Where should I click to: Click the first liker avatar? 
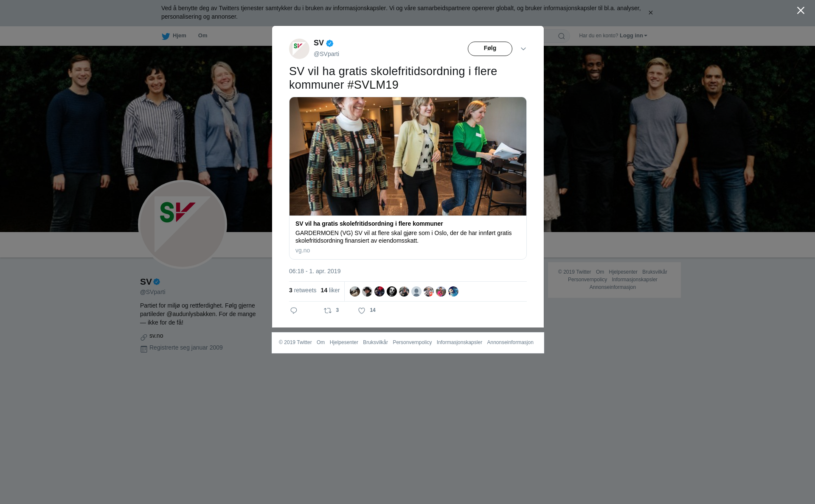pyautogui.click(x=355, y=291)
